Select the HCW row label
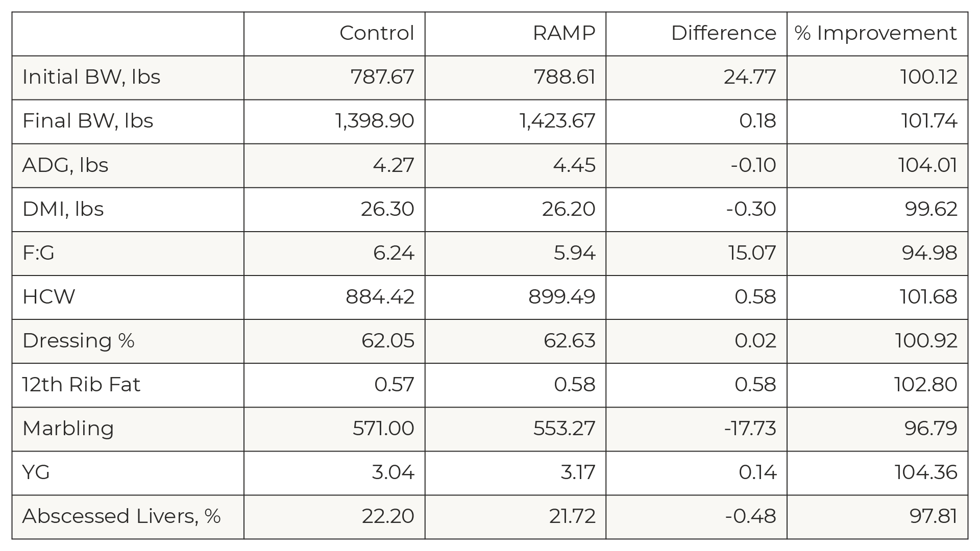Screen dimensions: 980x551 pyautogui.click(x=48, y=297)
